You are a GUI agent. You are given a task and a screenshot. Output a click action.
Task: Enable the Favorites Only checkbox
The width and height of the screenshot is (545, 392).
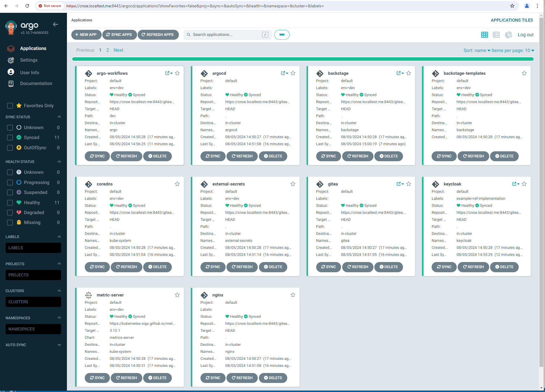[10, 106]
